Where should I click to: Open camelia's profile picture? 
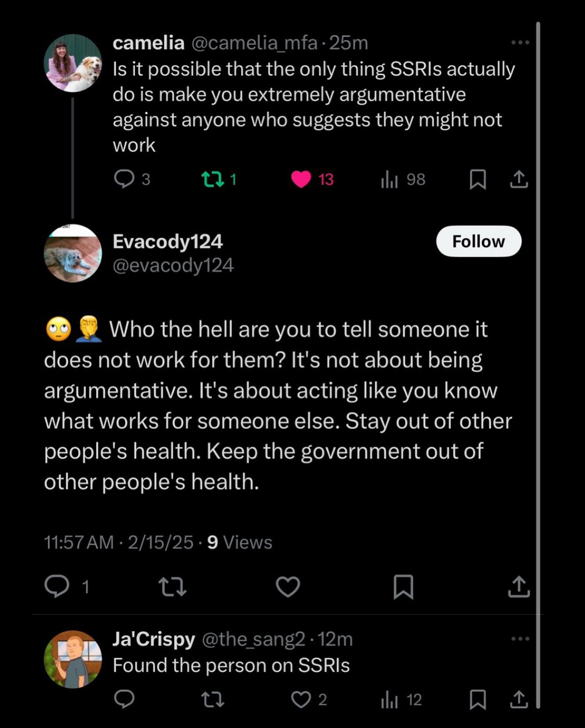coord(73,63)
